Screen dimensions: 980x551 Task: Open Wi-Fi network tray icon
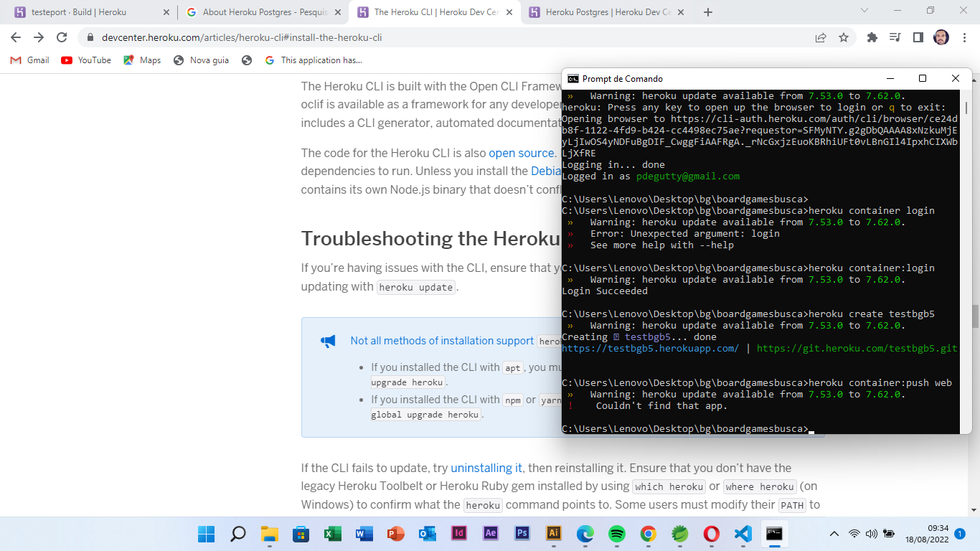(854, 534)
